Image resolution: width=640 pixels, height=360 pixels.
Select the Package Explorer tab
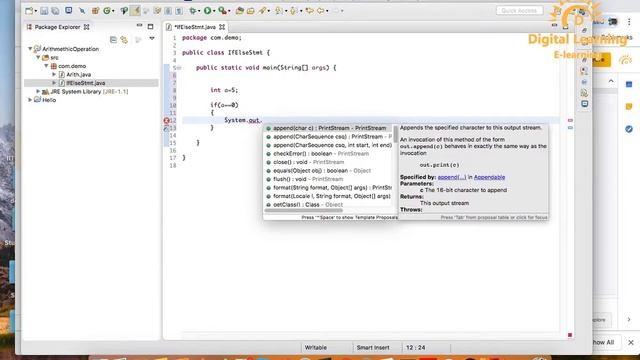tap(57, 27)
